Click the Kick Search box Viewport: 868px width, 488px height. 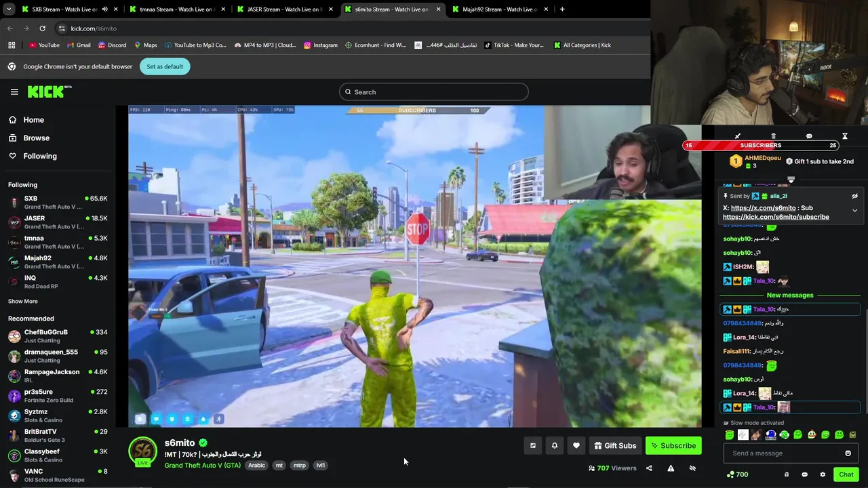point(434,92)
